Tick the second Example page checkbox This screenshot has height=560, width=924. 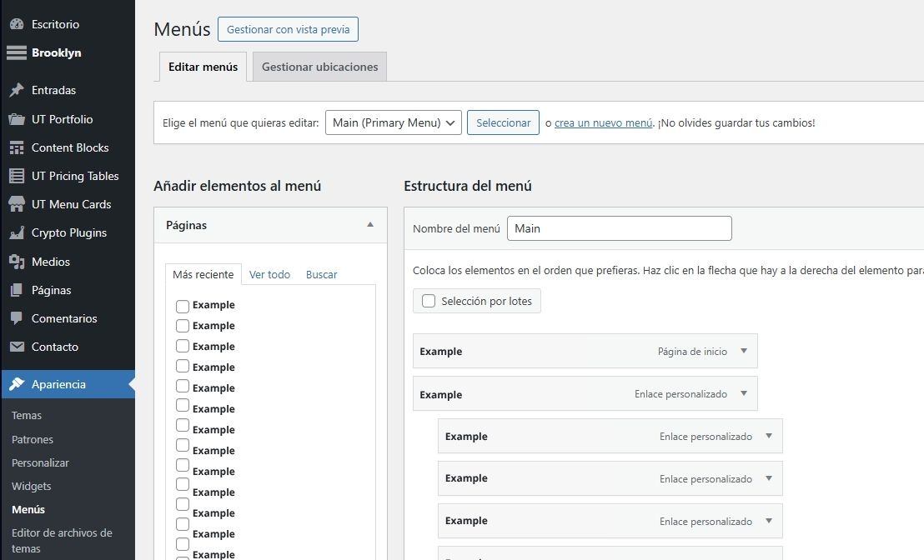(x=183, y=327)
